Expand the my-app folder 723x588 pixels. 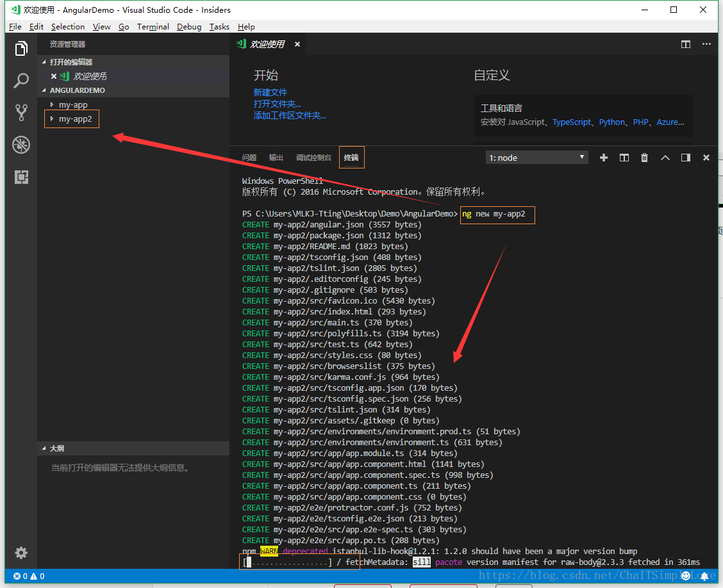coord(73,104)
